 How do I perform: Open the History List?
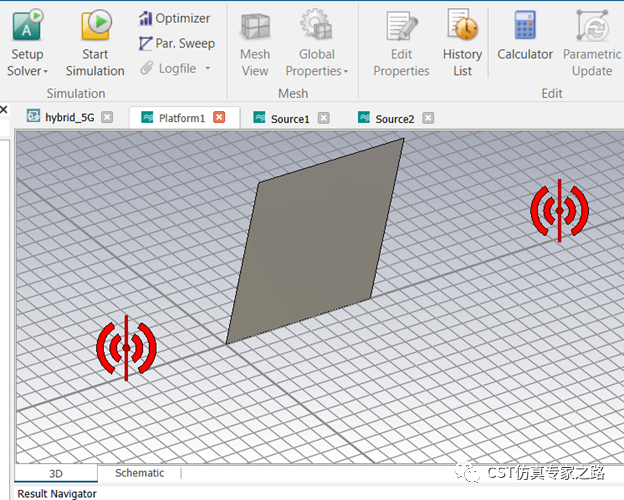point(462,43)
